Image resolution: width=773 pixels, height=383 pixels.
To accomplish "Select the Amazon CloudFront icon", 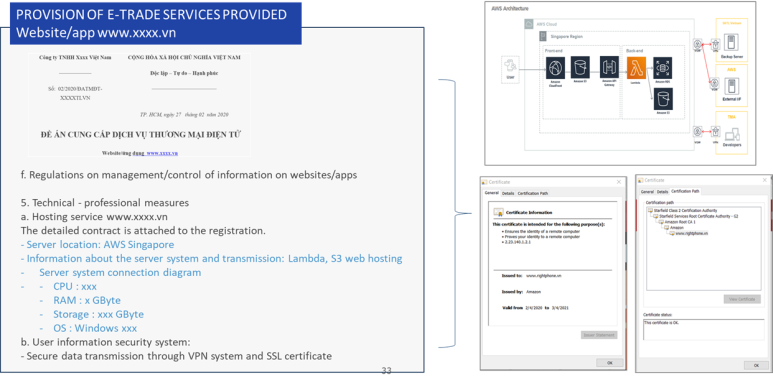I will click(556, 68).
